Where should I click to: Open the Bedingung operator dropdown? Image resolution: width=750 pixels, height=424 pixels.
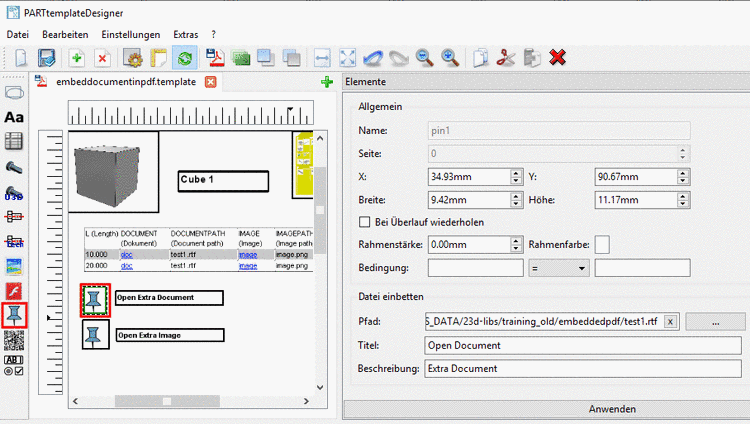[x=559, y=268]
